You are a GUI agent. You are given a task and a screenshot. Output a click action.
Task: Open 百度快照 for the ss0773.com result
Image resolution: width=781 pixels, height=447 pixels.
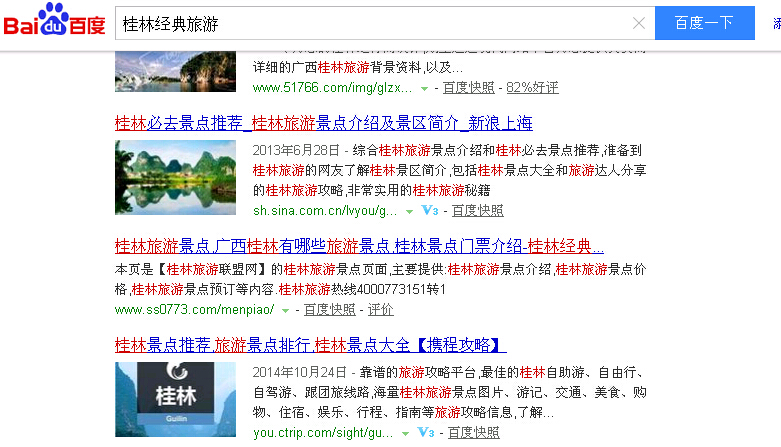[330, 309]
